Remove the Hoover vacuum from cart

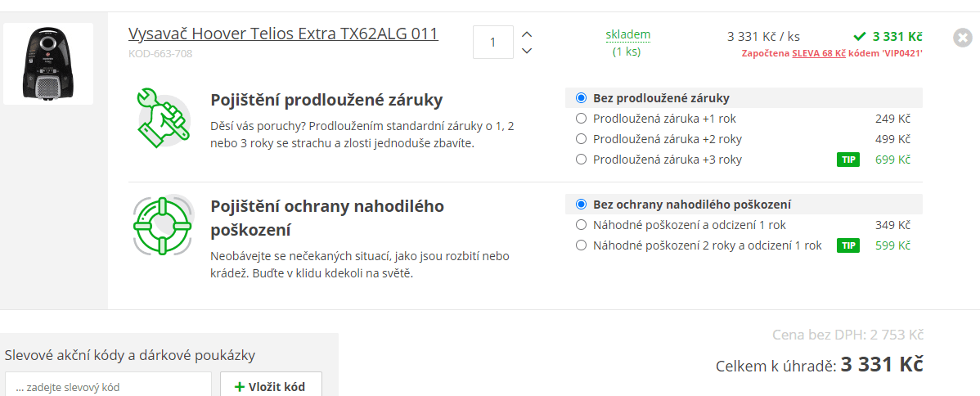pyautogui.click(x=963, y=38)
